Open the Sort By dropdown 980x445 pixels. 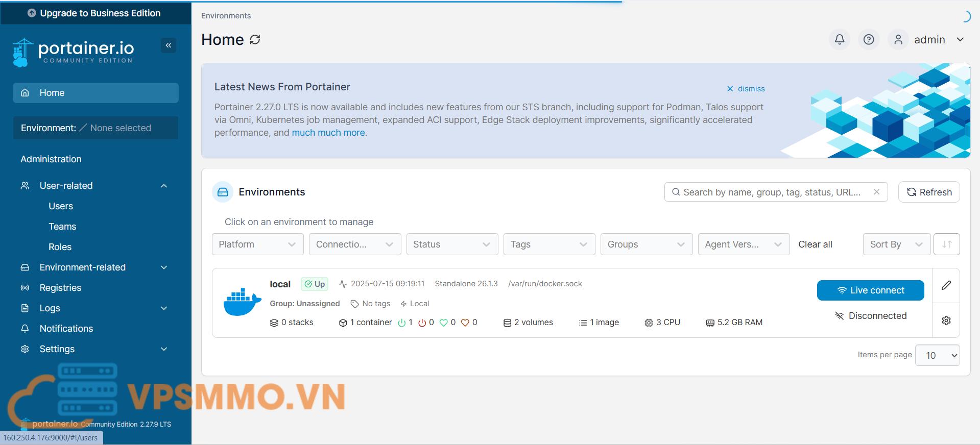click(x=896, y=244)
